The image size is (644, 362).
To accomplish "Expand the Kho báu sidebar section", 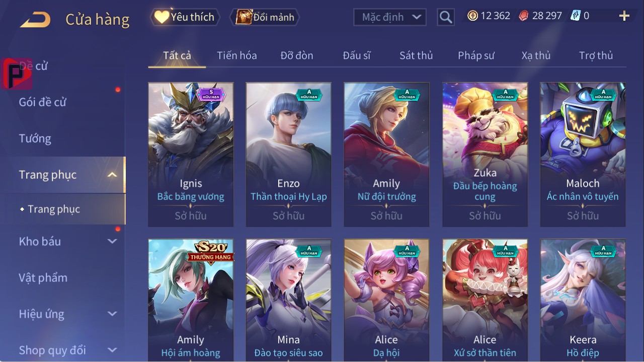I will [112, 241].
